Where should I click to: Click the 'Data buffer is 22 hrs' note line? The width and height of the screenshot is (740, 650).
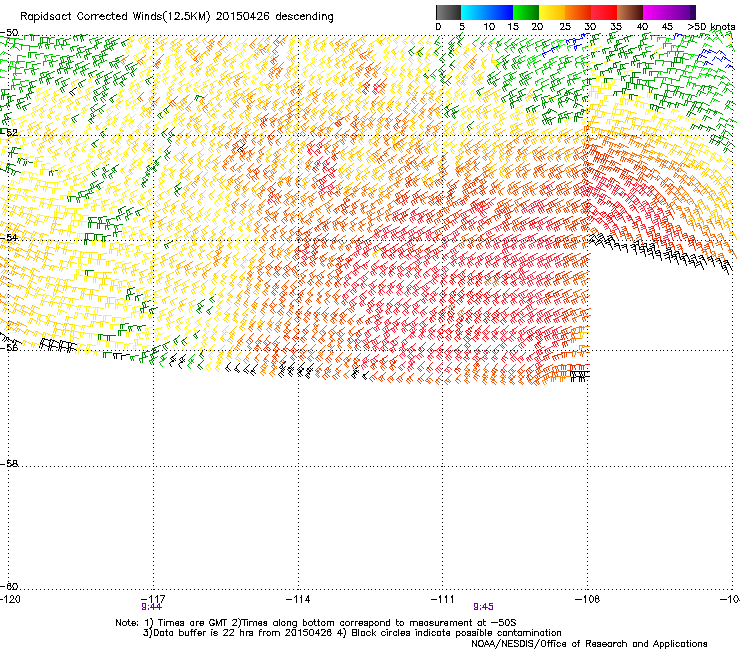[x=352, y=633]
